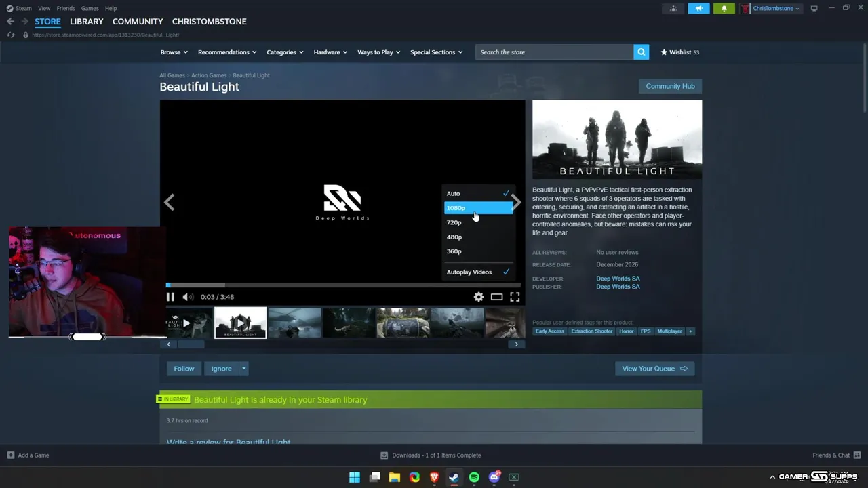868x488 pixels.
Task: Expand the Hardware dropdown
Action: (x=330, y=52)
